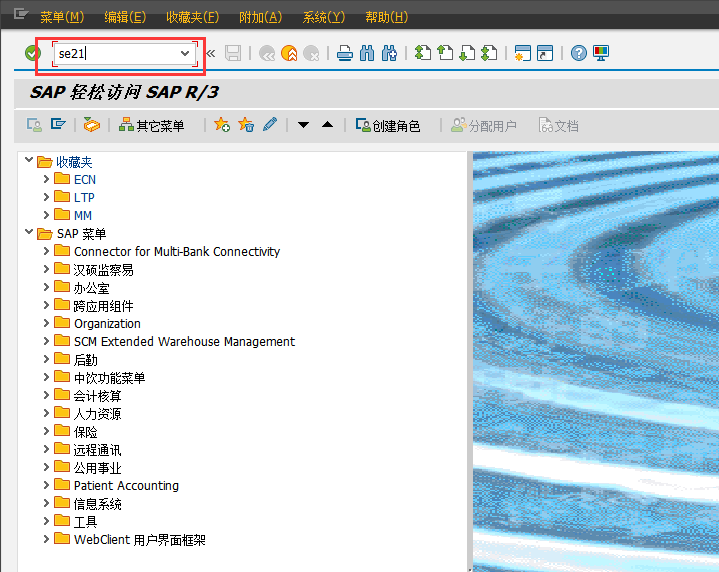Select the Patient Accounting tree item

coord(127,486)
